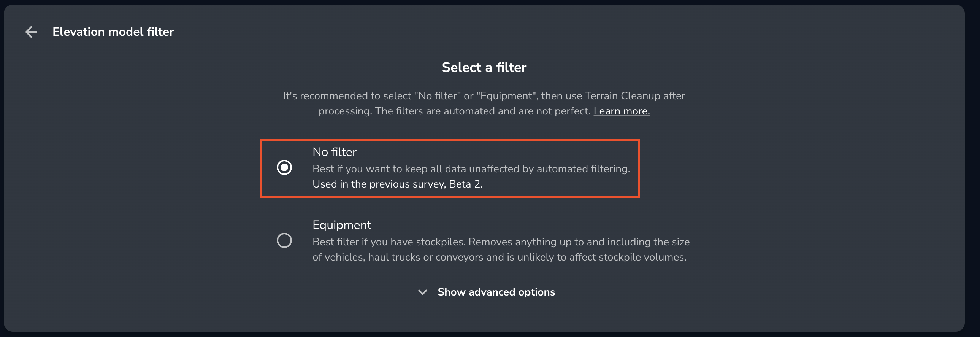
Task: Click the back arrow icon
Action: point(31,32)
